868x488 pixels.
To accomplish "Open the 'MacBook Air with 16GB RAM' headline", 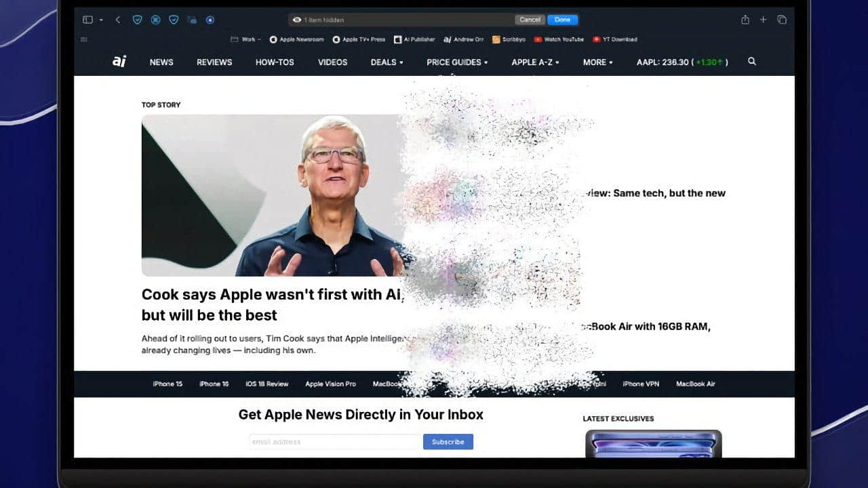I will [x=645, y=327].
